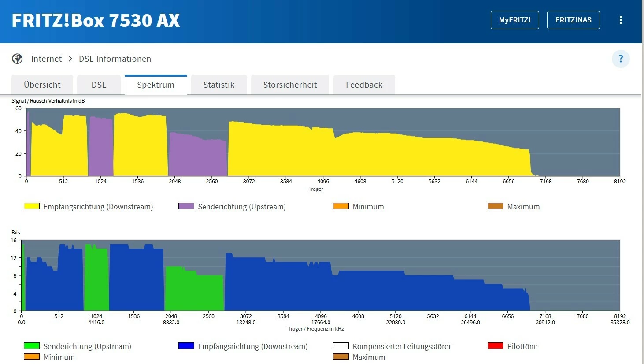This screenshot has height=364, width=644.
Task: Click brown Maximum swatch in bits legend
Action: click(341, 357)
